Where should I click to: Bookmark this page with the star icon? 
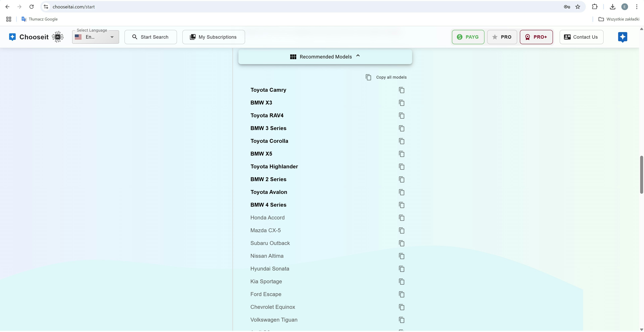(578, 7)
